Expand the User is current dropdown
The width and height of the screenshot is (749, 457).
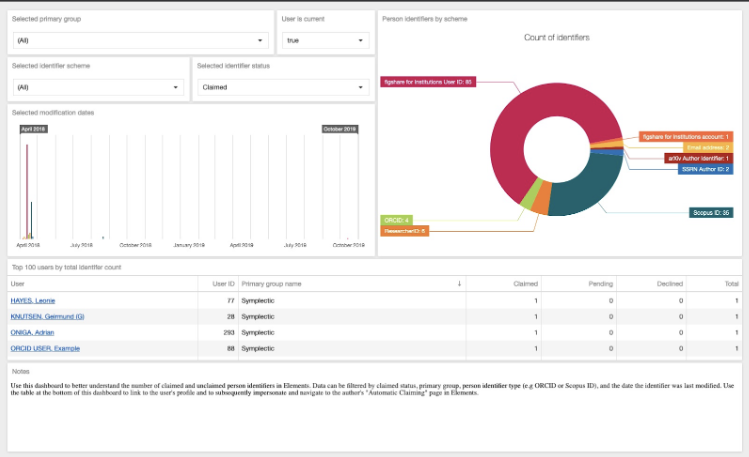tap(322, 41)
